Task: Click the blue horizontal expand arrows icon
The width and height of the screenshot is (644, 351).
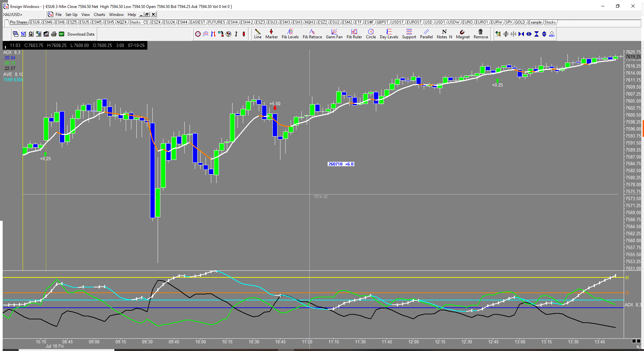Action: (x=529, y=34)
